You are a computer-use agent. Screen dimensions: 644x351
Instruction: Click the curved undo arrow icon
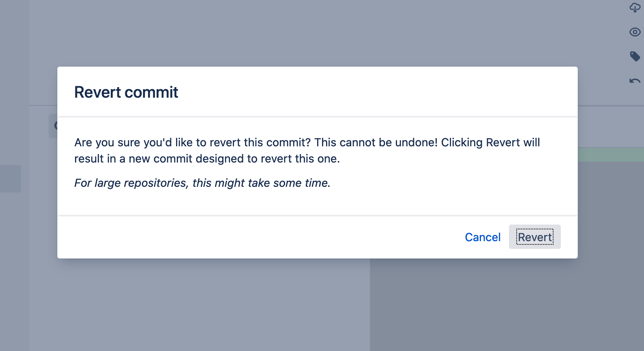pyautogui.click(x=635, y=81)
